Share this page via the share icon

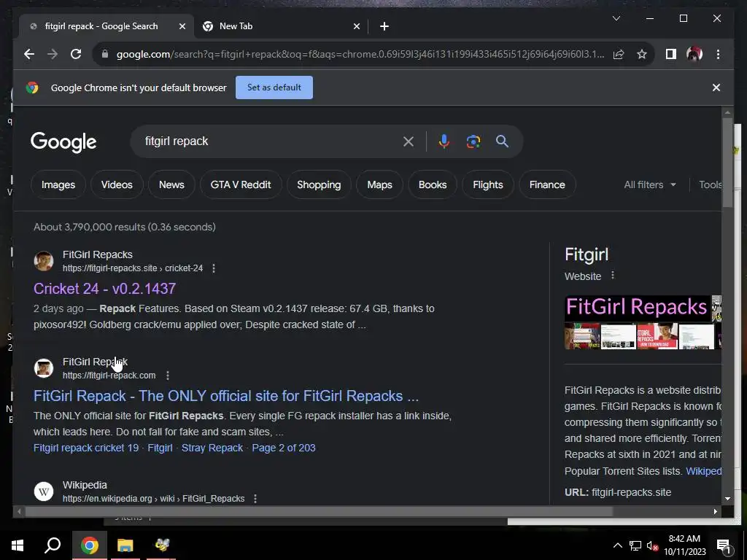click(x=619, y=54)
